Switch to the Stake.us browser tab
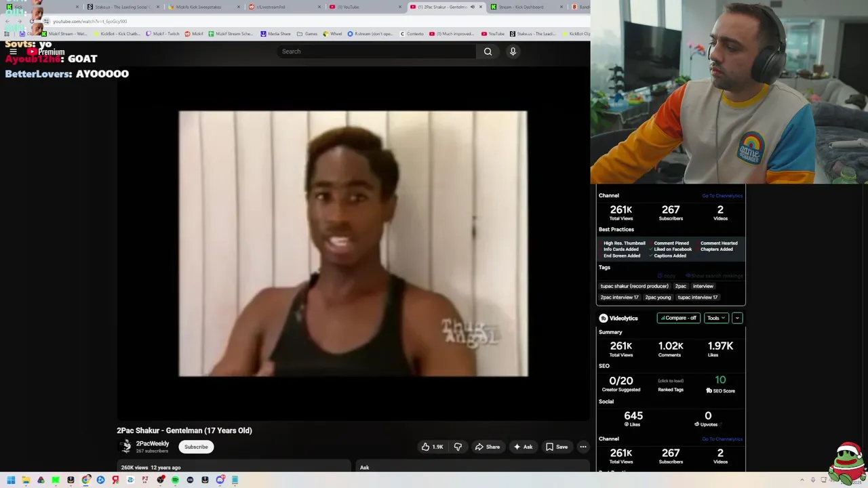Screen dimensions: 868x488 pyautogui.click(x=122, y=7)
